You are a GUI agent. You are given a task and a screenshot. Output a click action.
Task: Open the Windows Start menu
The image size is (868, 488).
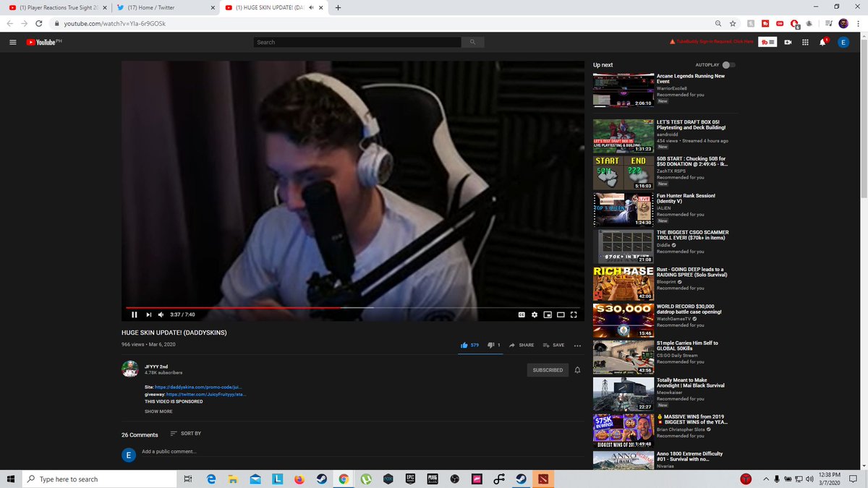pos(11,479)
